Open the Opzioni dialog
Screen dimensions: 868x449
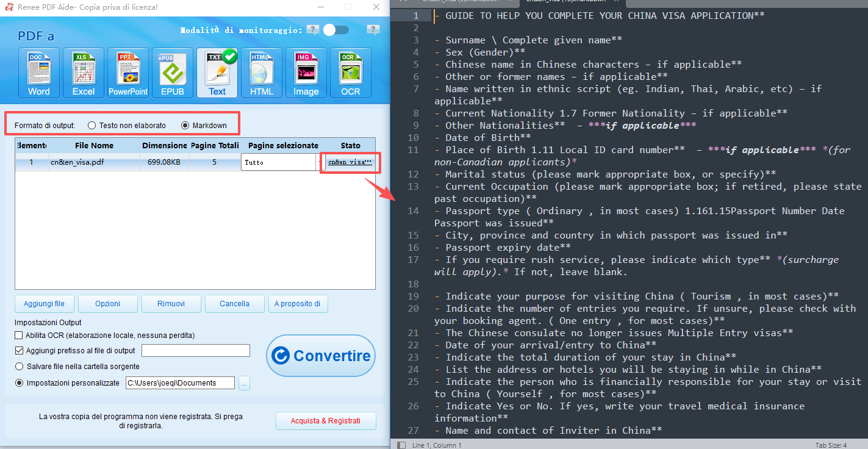[107, 303]
